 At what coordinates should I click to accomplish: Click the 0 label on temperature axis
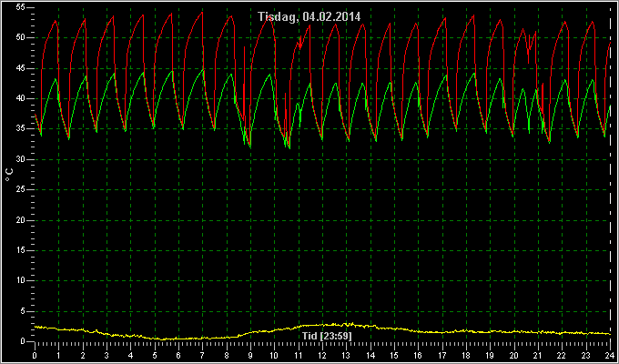[x=24, y=342]
